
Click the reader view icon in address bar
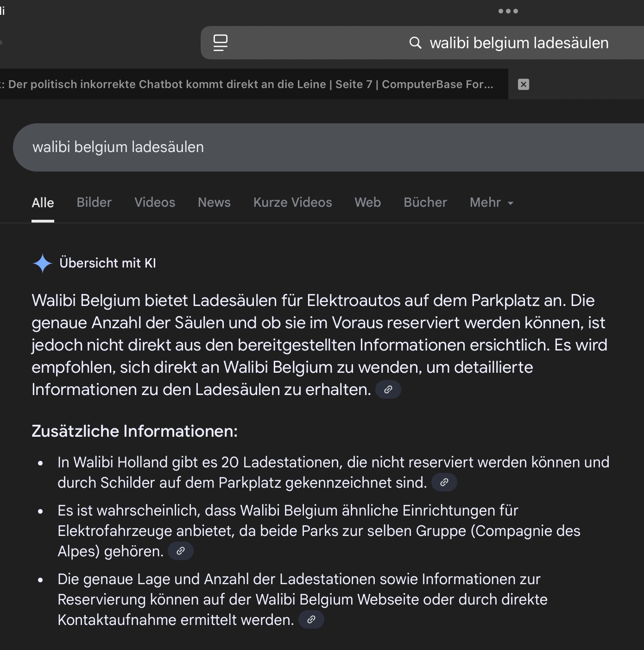pos(221,43)
